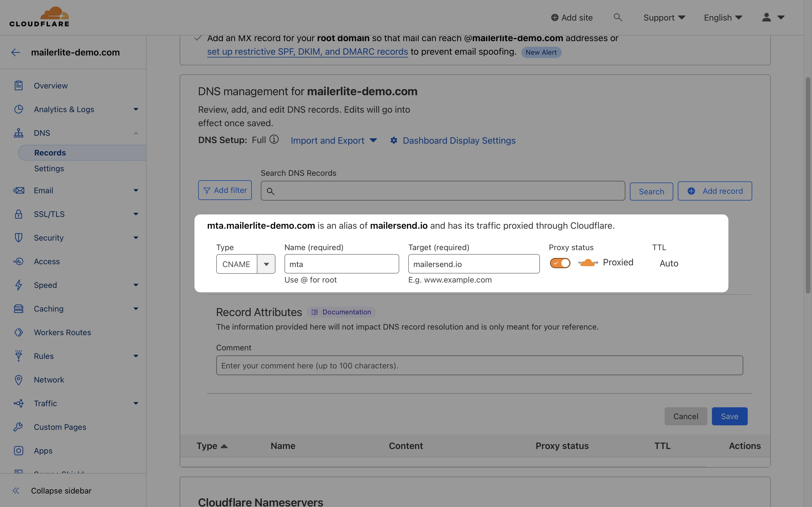
Task: Click the Overview clipboard icon in sidebar
Action: click(18, 86)
